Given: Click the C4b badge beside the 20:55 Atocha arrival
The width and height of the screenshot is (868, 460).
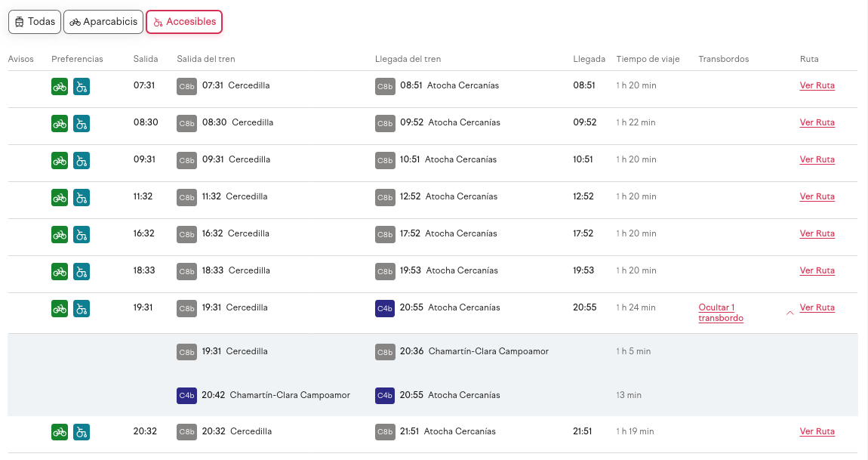Looking at the screenshot, I should tap(385, 308).
